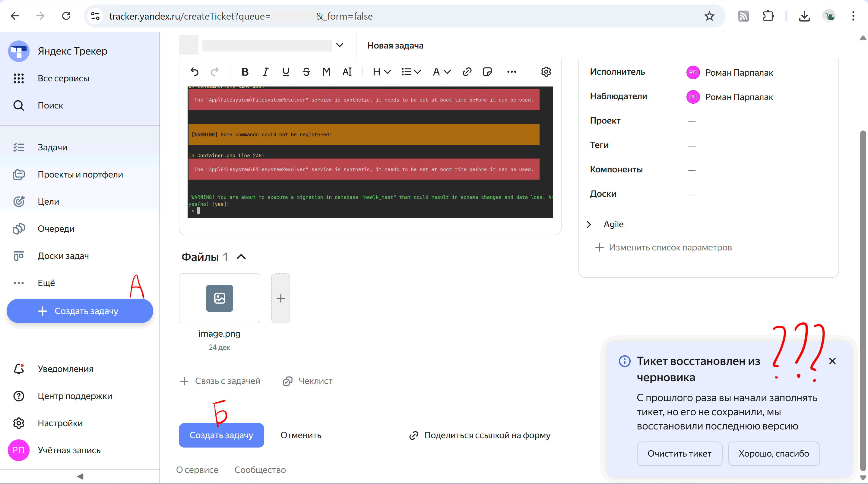The image size is (868, 484).
Task: Click Очистить тикет in notification
Action: (x=679, y=454)
